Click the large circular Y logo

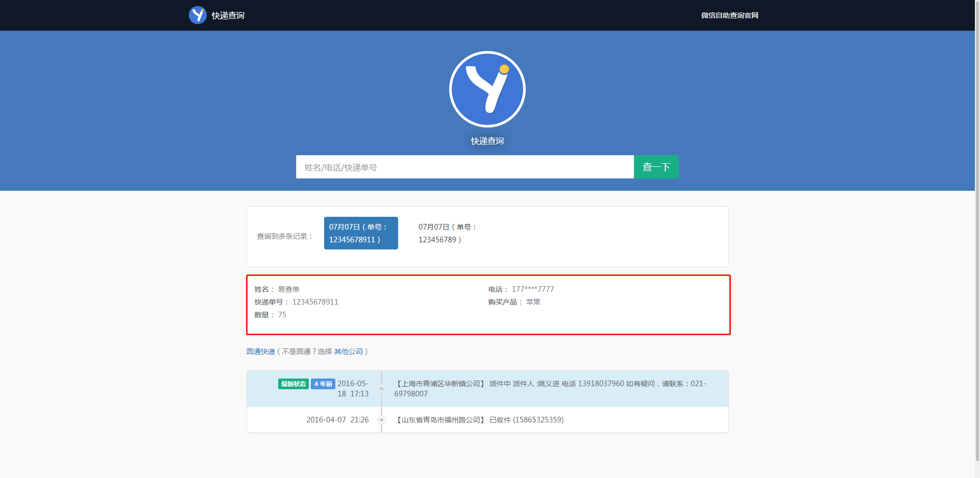pos(487,89)
